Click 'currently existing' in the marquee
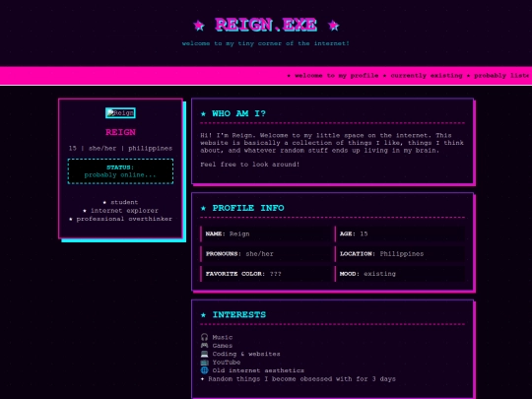The width and height of the screenshot is (532, 399). pyautogui.click(x=427, y=76)
